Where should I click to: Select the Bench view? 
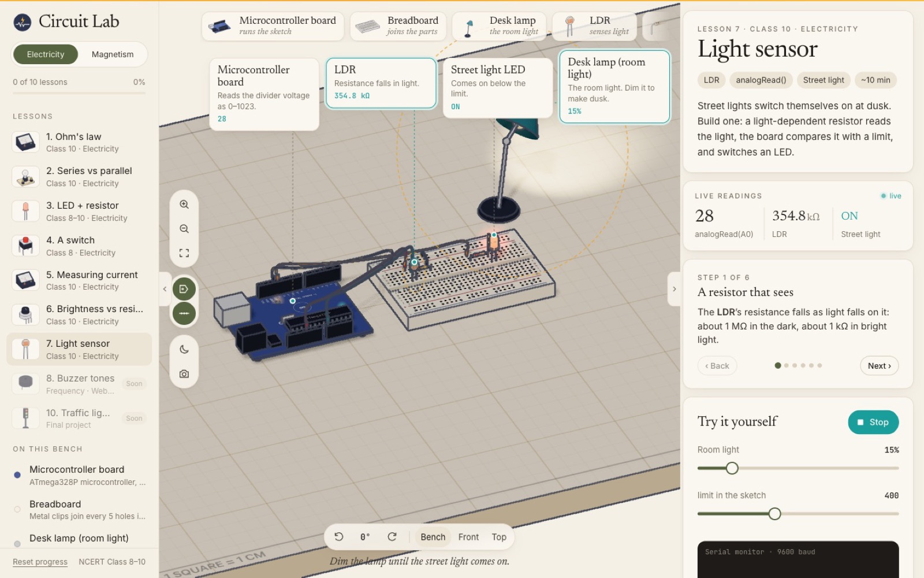point(433,537)
